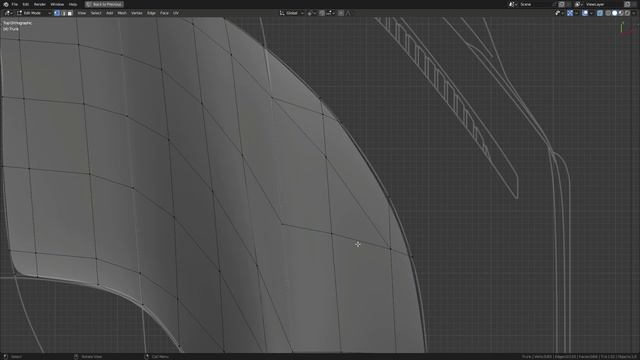
Task: Click the navigation axis gizmo
Action: click(x=627, y=29)
